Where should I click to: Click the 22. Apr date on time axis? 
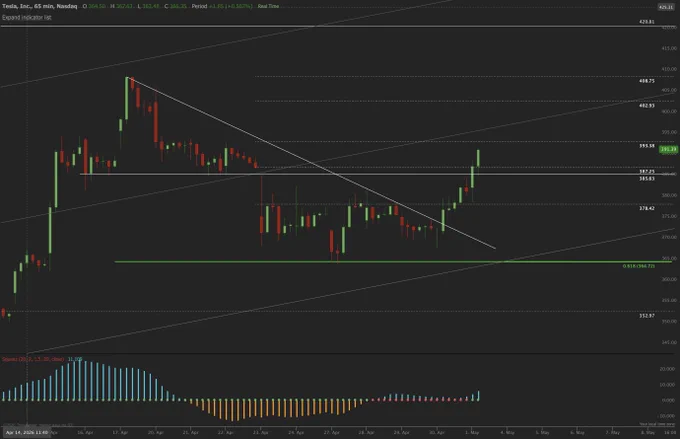[x=226, y=432]
